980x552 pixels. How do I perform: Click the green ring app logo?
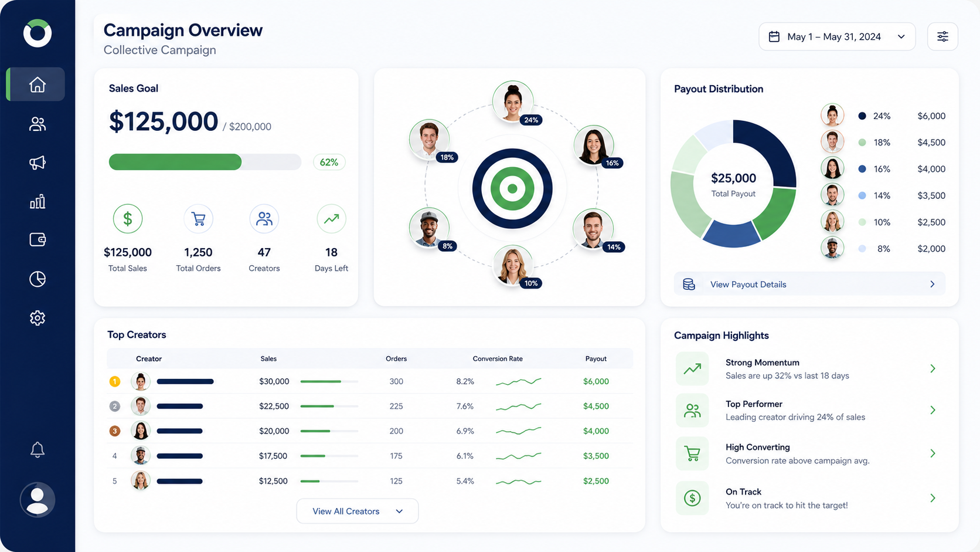(38, 33)
